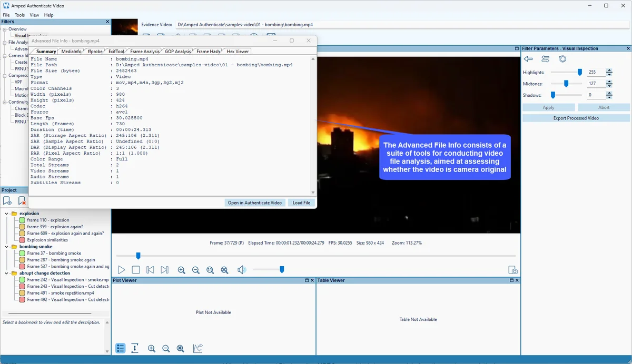Click the Apply button in Filter Parameters
This screenshot has height=364, width=632.
(x=548, y=107)
